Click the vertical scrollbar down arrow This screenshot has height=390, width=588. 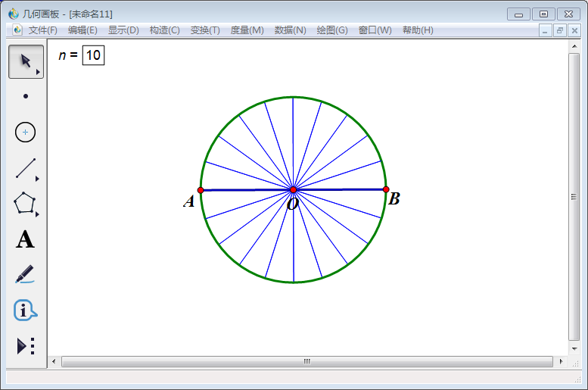574,349
